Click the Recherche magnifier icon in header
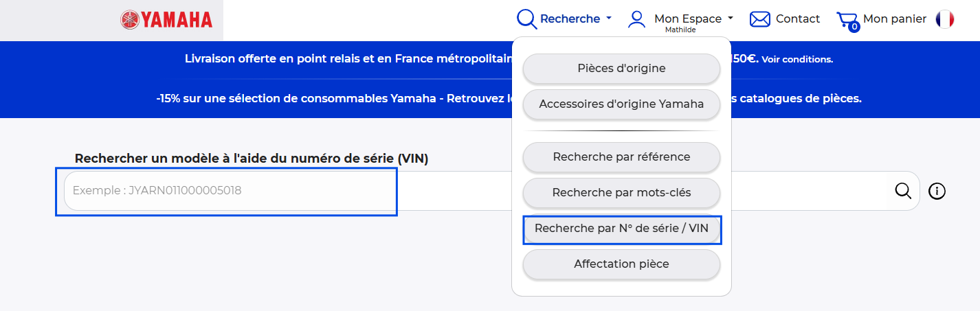 point(526,19)
